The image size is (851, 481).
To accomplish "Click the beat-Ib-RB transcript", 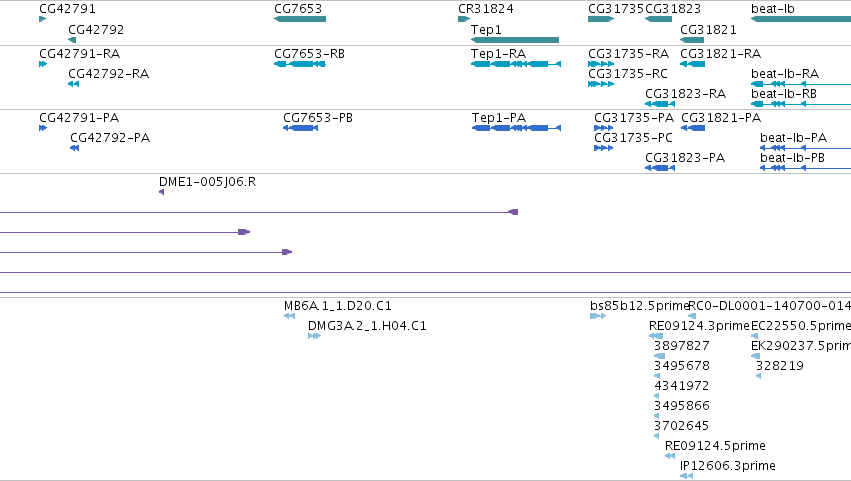I will point(801,104).
